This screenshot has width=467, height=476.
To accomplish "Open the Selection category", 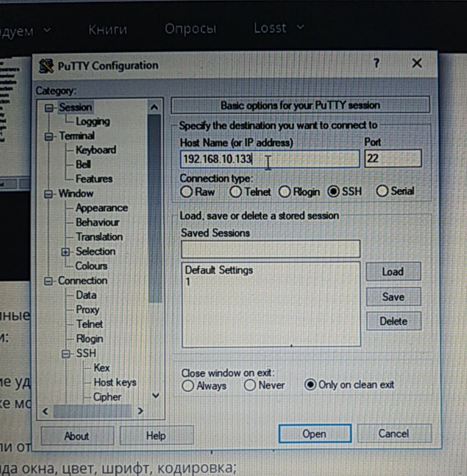I will tap(96, 251).
